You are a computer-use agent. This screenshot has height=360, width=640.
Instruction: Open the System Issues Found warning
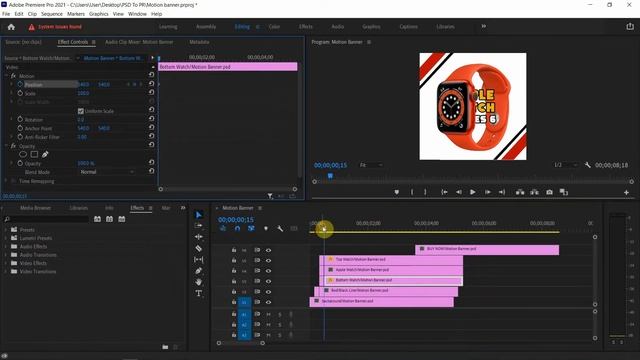point(55,27)
